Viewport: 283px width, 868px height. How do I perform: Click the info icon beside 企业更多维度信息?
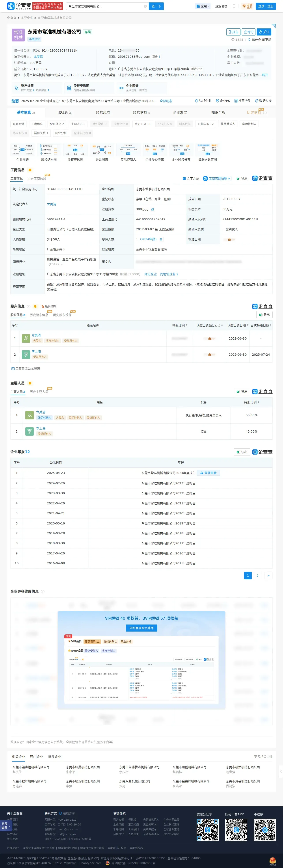click(43, 592)
